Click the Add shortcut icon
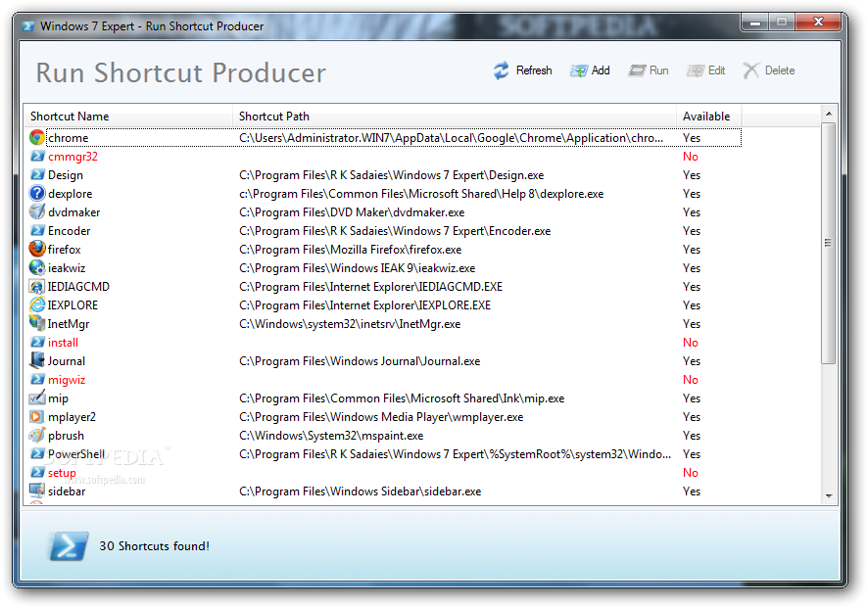 click(578, 70)
